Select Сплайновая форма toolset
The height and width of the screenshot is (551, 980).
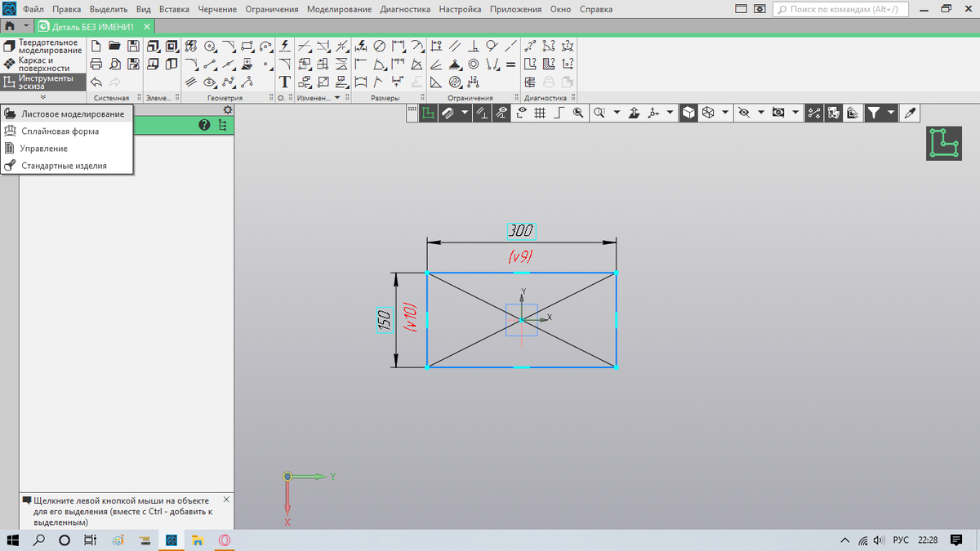point(67,131)
